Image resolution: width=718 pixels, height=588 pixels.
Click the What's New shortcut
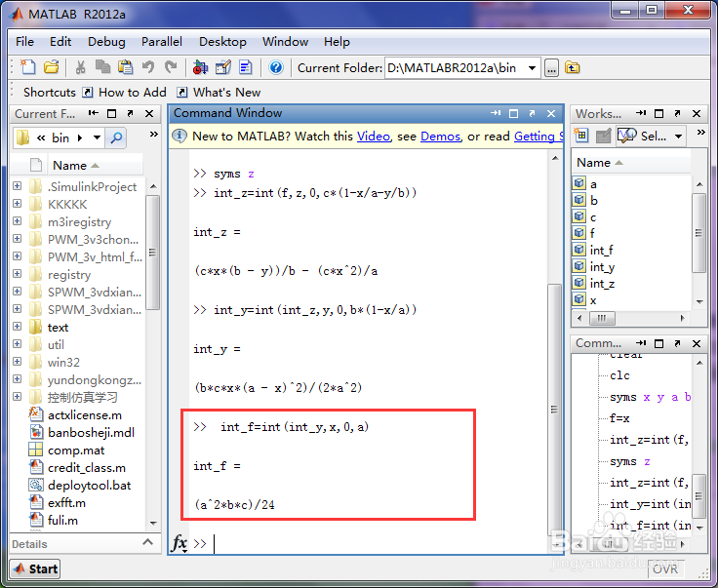click(x=219, y=93)
